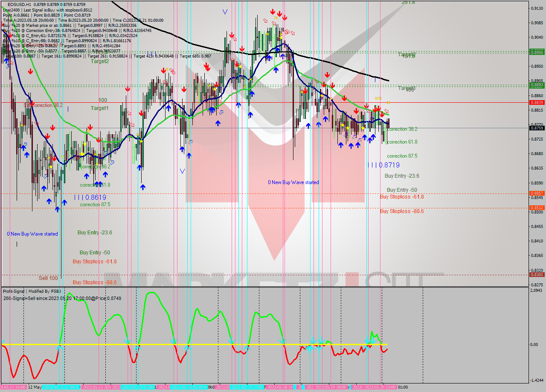The height and width of the screenshot is (392, 546).
Task: Click the '260-Signal=Sell since:2023.05.20' indicator text
Action: coord(62,298)
